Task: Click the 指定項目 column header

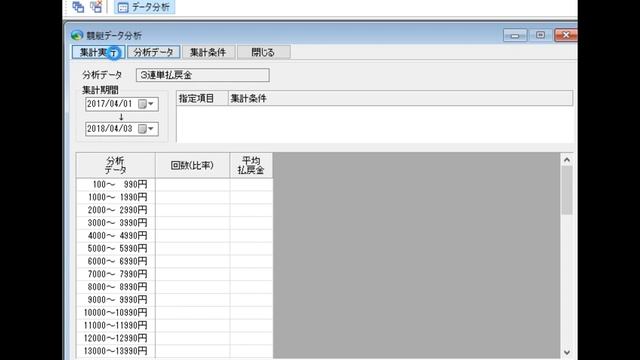Action: coord(202,98)
